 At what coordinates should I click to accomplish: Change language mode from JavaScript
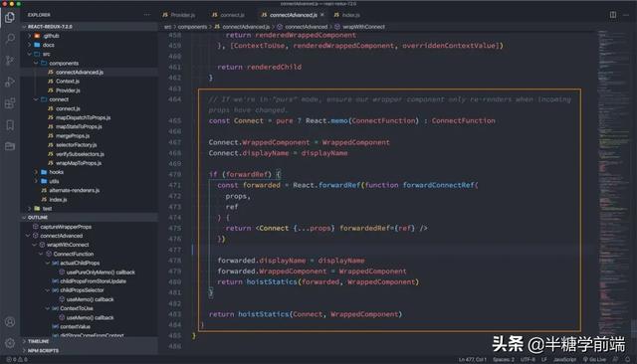tap(564, 360)
